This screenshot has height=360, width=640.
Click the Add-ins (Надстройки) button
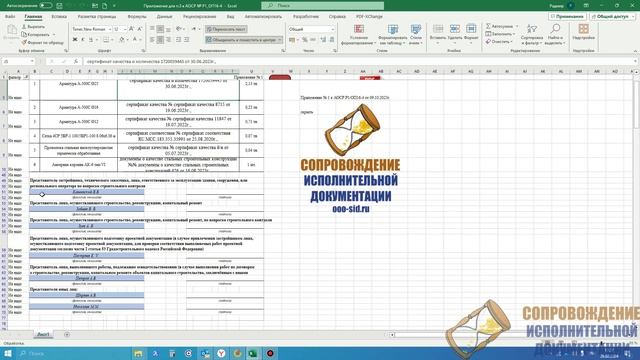click(x=583, y=32)
